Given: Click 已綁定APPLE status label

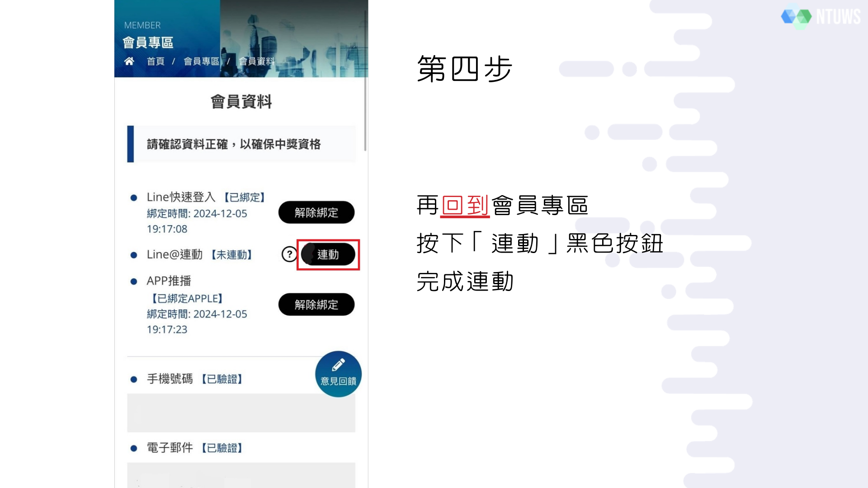Looking at the screenshot, I should pos(187,299).
